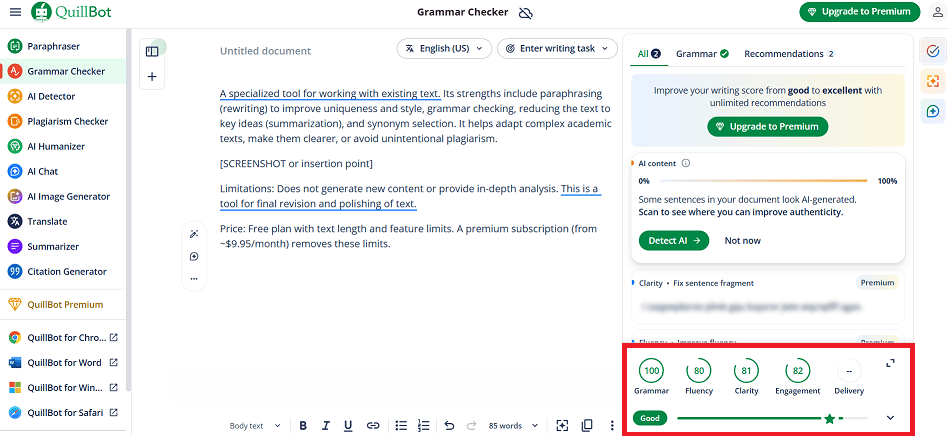Viewport: 949px width, 436px height.
Task: Dismiss with Not now
Action: (x=743, y=240)
